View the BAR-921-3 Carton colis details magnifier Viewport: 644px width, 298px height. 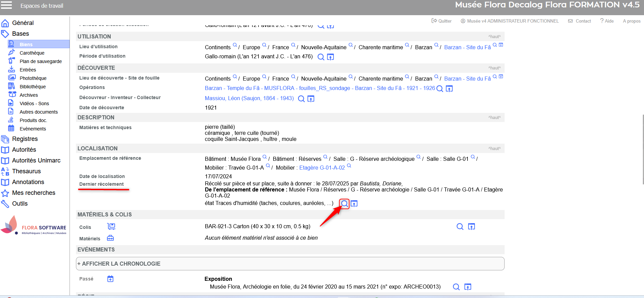click(460, 227)
